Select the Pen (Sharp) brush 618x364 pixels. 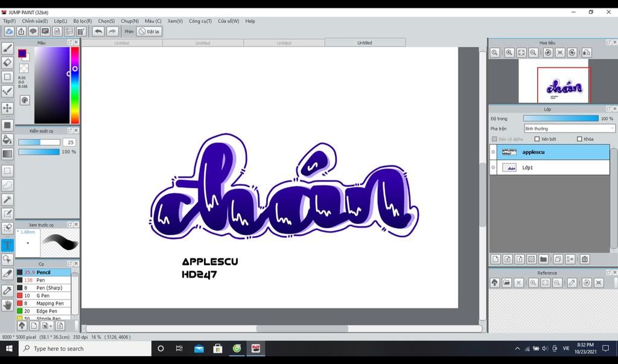(43, 288)
